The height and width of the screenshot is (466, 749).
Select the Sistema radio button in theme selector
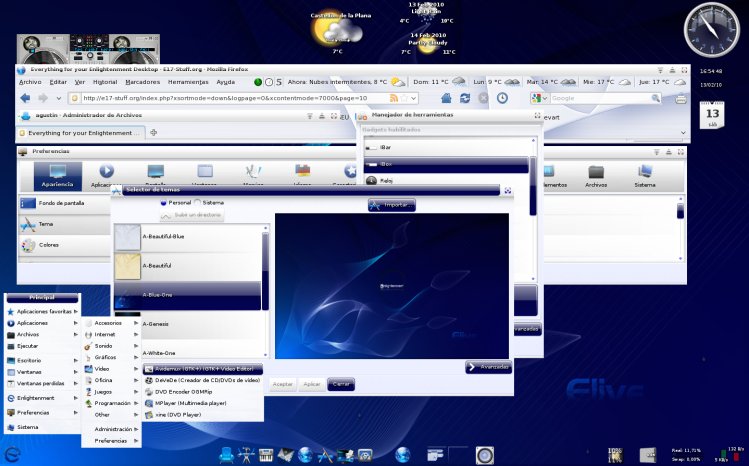(197, 202)
